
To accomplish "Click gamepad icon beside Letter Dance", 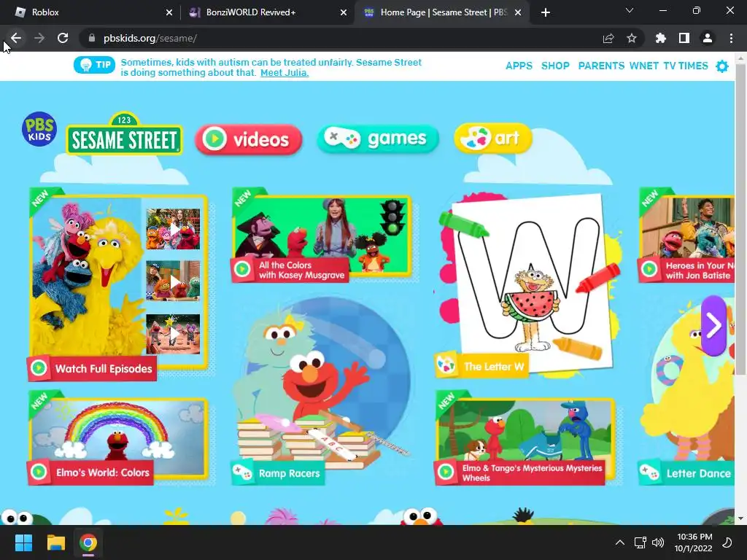I will 649,472.
